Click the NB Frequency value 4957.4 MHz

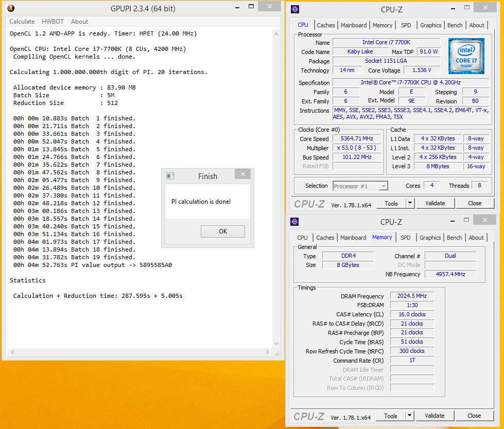coord(450,274)
